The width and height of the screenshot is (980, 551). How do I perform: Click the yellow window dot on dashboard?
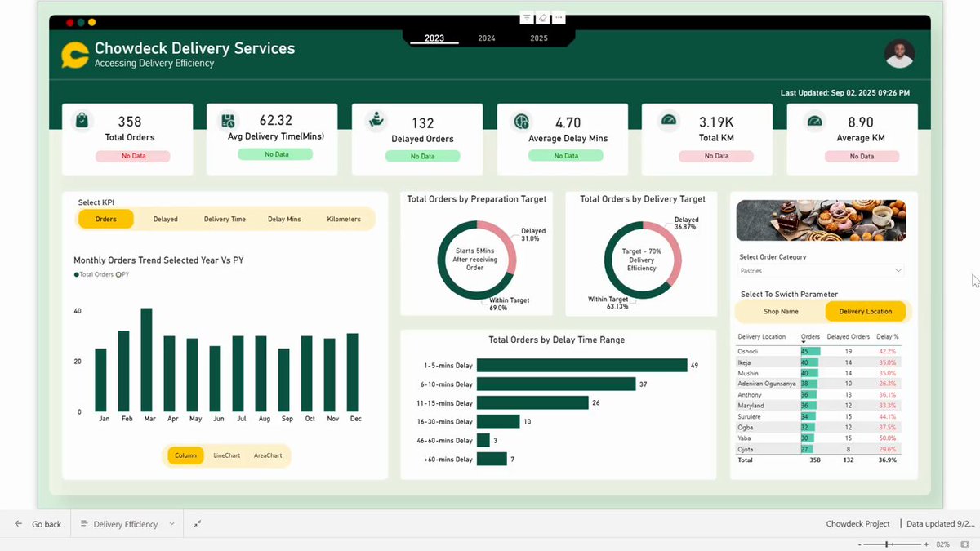tap(91, 22)
